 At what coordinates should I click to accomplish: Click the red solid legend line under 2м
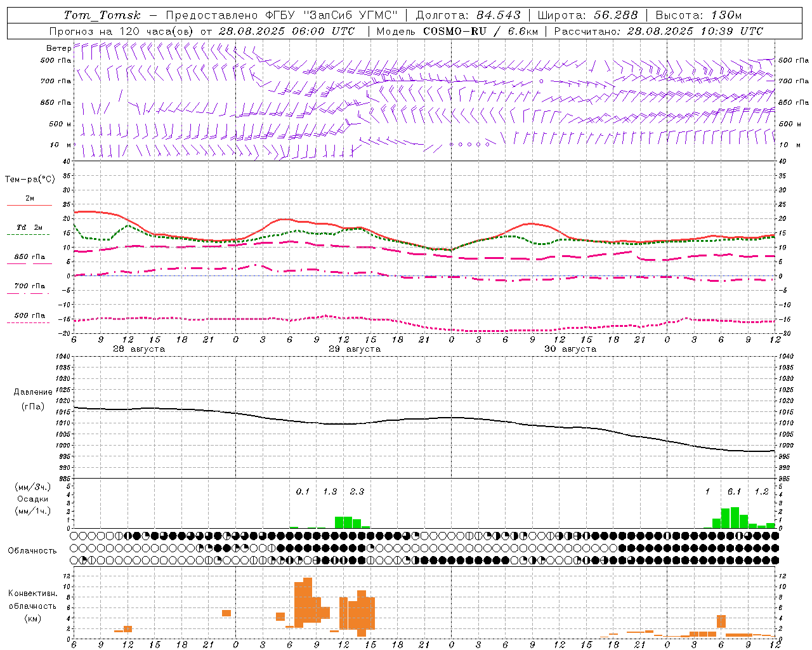[29, 205]
